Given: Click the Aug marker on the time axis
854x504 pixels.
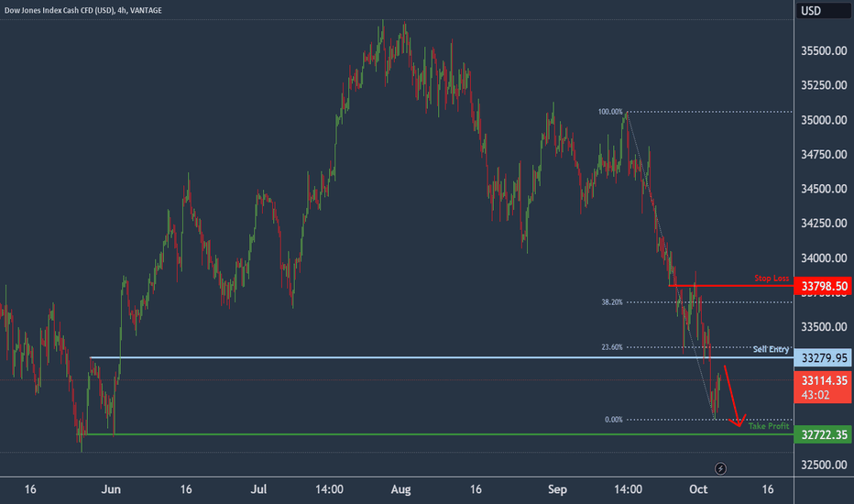Looking at the screenshot, I should 400,489.
